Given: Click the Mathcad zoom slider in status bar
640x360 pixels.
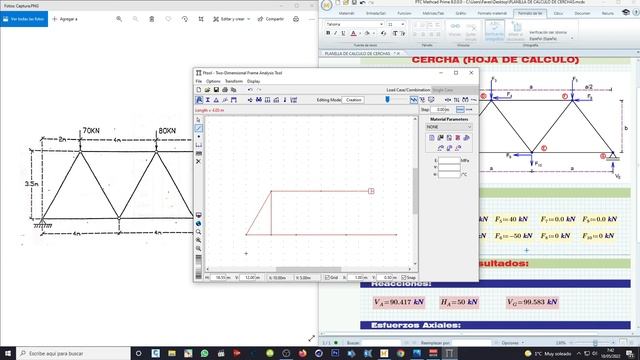Looking at the screenshot, I should (x=595, y=343).
